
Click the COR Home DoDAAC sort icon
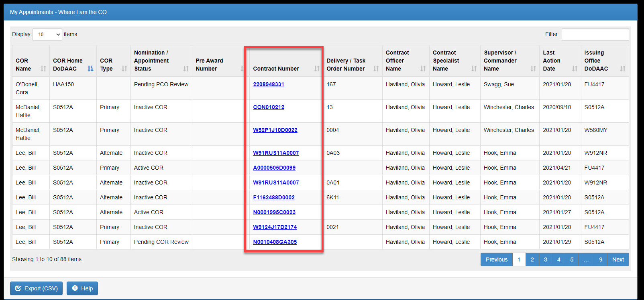pos(90,69)
